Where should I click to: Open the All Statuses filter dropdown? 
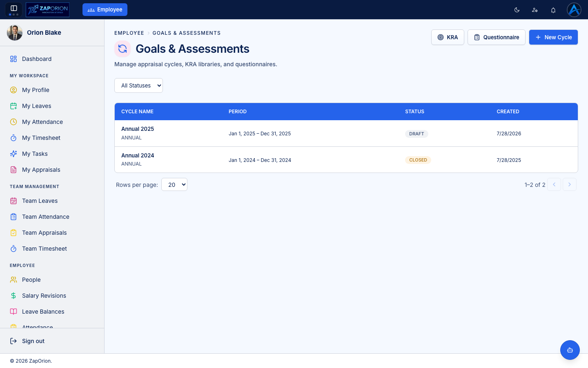(138, 85)
